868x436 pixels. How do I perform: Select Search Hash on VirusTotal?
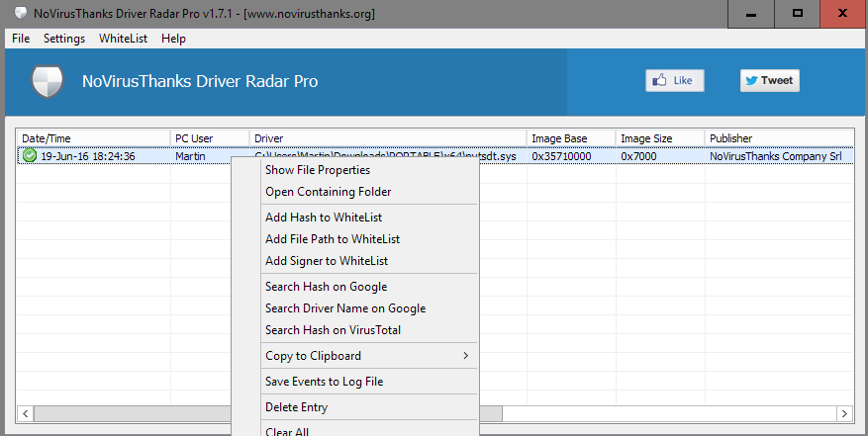point(355,330)
